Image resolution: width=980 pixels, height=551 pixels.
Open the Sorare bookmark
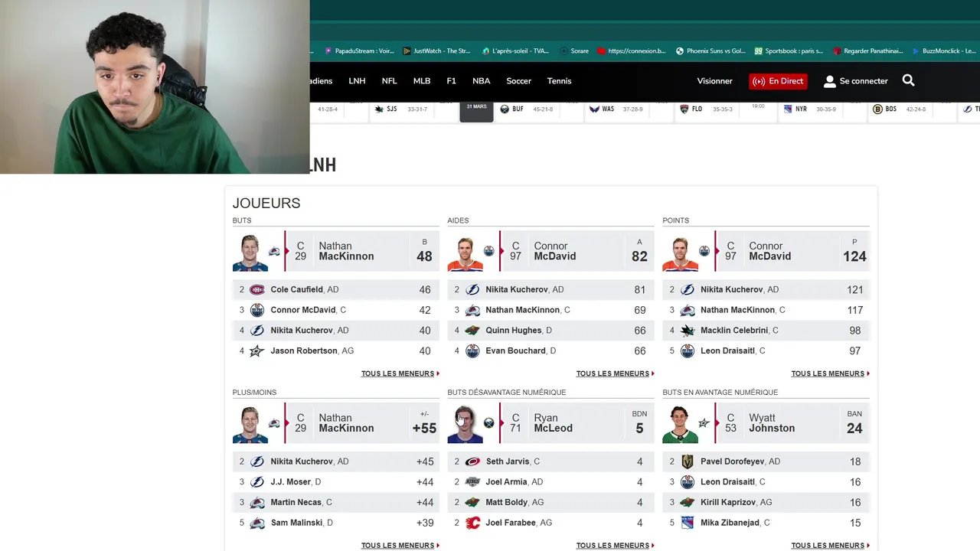pyautogui.click(x=574, y=51)
